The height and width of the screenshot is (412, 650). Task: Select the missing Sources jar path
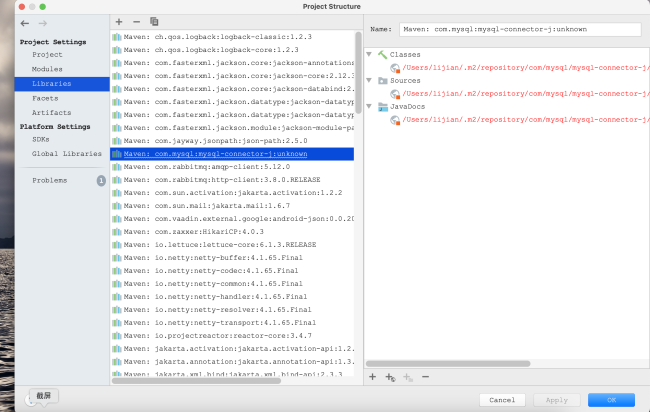point(524,94)
